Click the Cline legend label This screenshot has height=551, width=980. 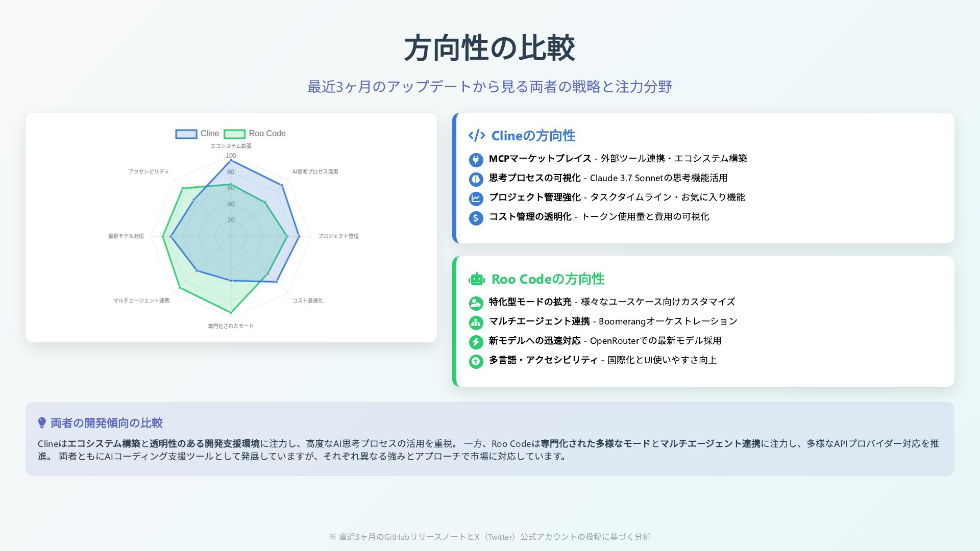coord(210,134)
